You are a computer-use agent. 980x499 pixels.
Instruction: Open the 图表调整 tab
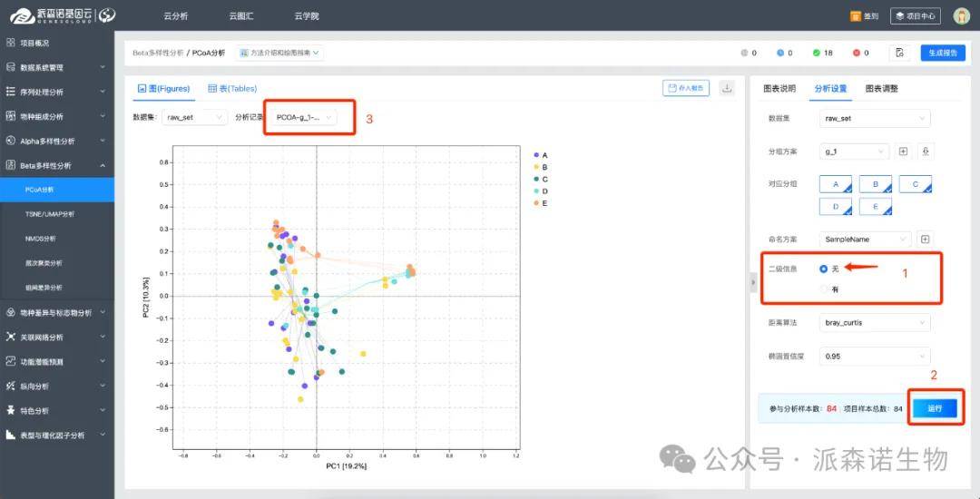(881, 89)
